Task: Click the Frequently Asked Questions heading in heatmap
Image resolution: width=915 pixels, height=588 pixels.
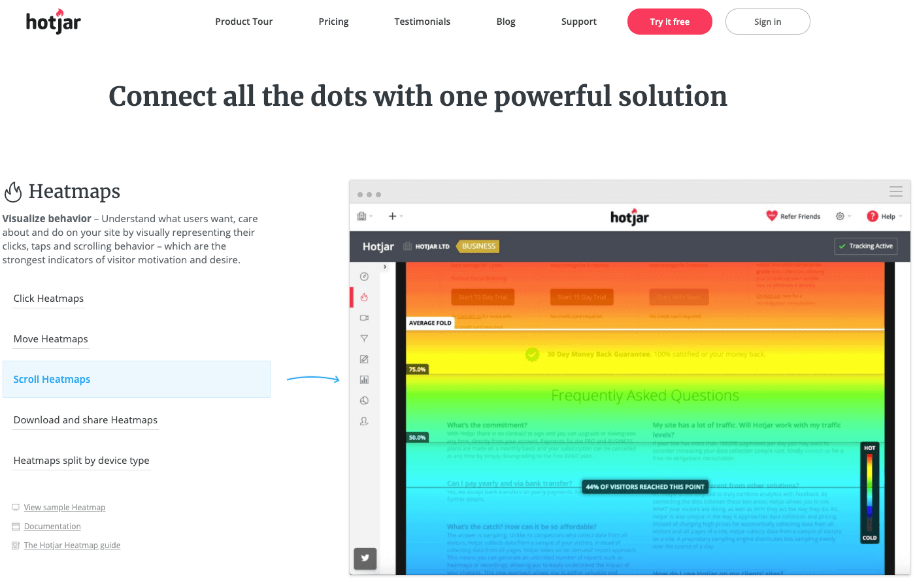Action: (645, 395)
